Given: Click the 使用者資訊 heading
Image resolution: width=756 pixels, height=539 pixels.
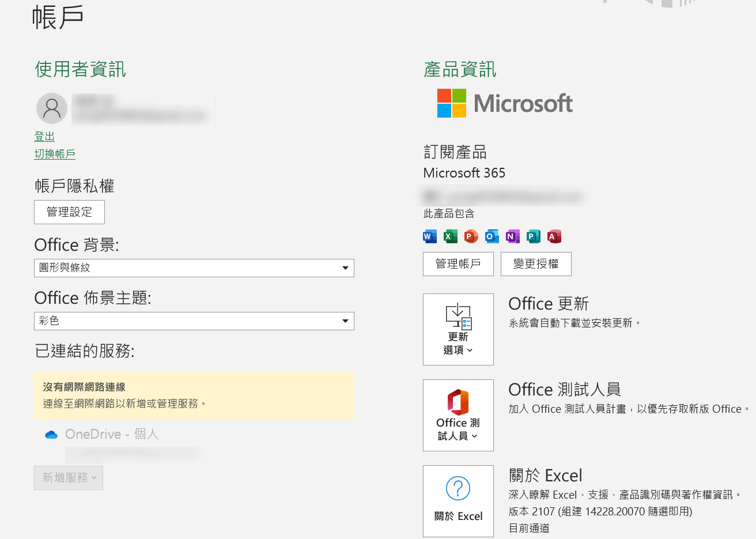Looking at the screenshot, I should [80, 69].
